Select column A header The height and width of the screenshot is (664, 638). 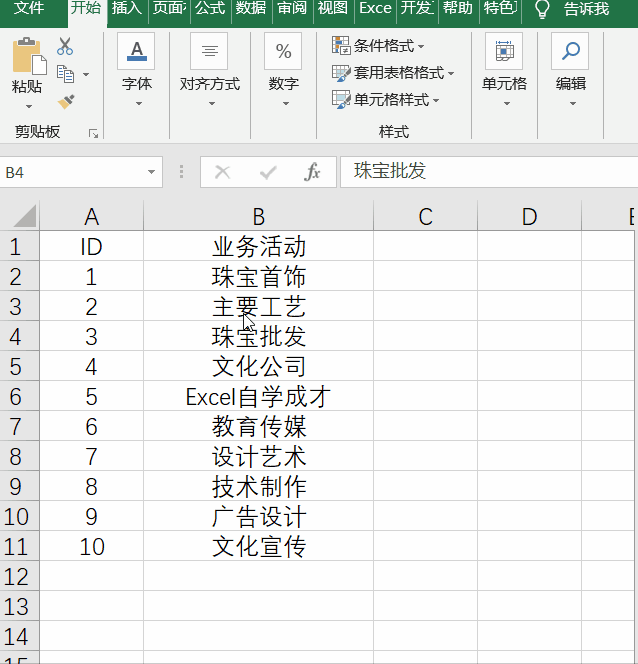tap(91, 216)
